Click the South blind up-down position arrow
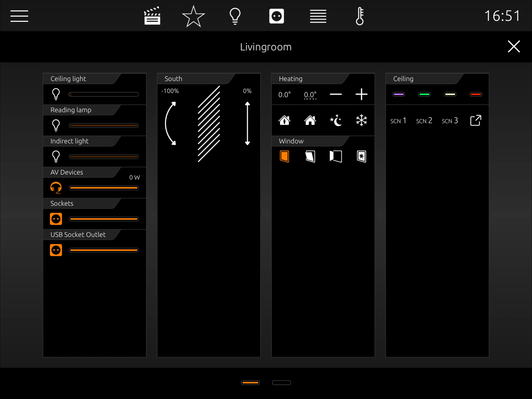532x399 pixels. (247, 124)
